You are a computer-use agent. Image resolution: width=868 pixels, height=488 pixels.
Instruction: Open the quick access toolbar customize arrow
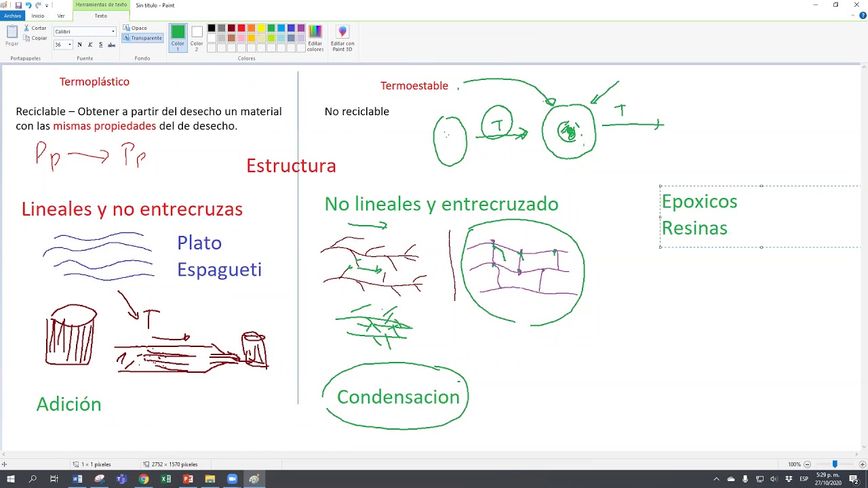46,5
